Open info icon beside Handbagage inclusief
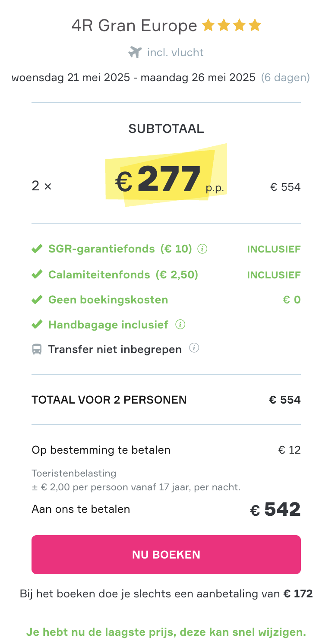The image size is (335, 644). pyautogui.click(x=180, y=325)
